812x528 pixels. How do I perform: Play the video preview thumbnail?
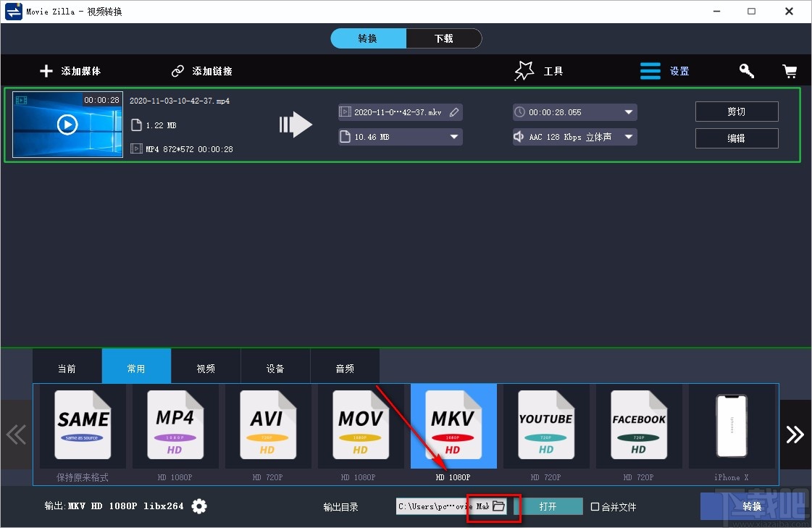(67, 124)
